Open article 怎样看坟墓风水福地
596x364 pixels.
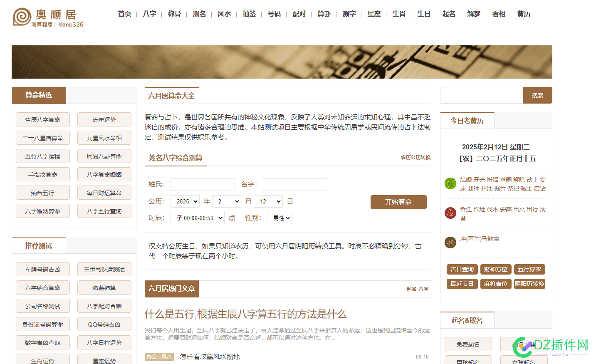pyautogui.click(x=210, y=357)
